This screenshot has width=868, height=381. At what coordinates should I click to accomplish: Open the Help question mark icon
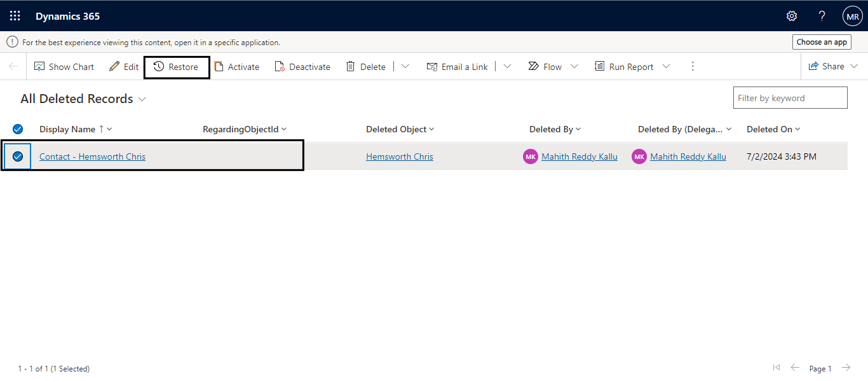(x=822, y=16)
